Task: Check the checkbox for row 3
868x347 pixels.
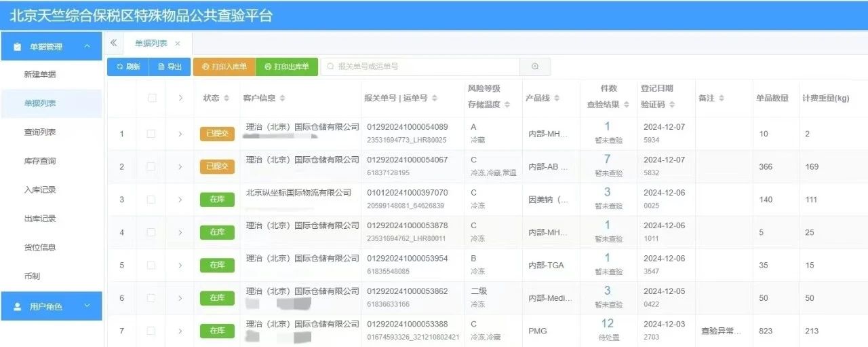Action: pos(151,200)
